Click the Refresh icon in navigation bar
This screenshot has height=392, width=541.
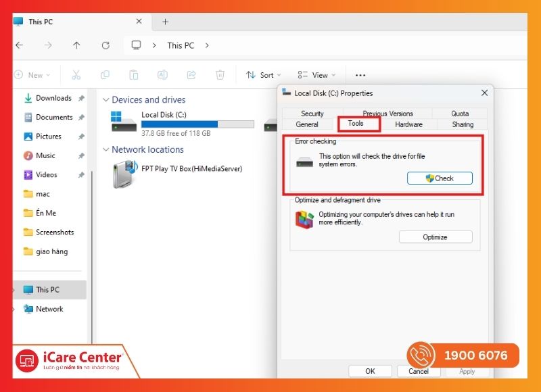point(105,45)
